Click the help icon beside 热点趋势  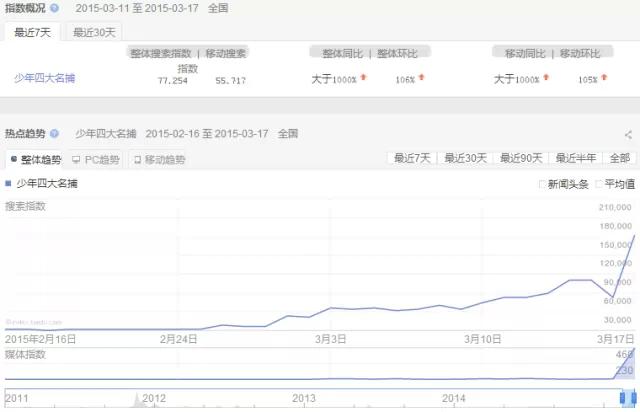[x=54, y=133]
